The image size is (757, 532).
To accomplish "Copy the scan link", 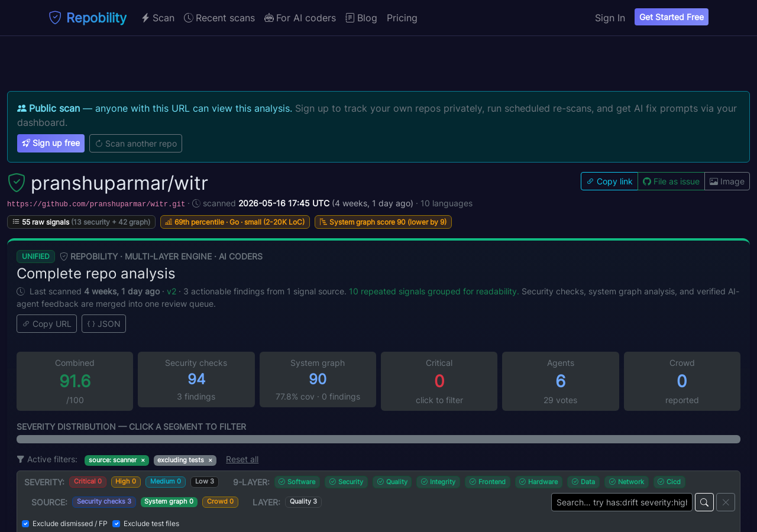I will 609,181.
